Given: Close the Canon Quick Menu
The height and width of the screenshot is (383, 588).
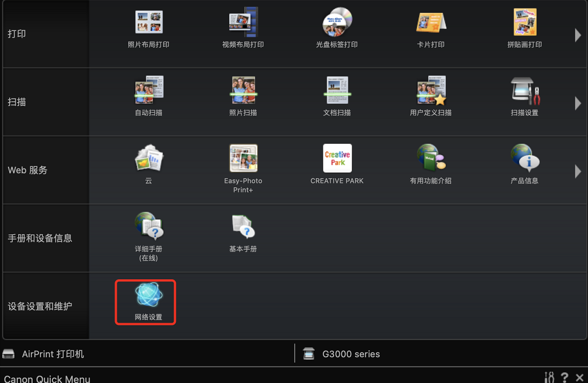Looking at the screenshot, I should tap(579, 377).
